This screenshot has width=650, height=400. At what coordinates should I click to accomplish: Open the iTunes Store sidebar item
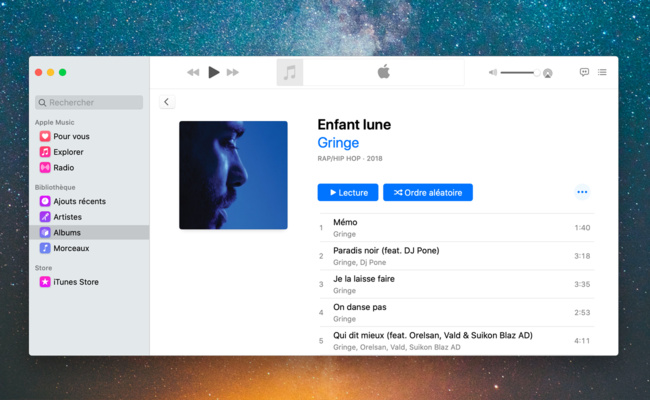pos(89,282)
